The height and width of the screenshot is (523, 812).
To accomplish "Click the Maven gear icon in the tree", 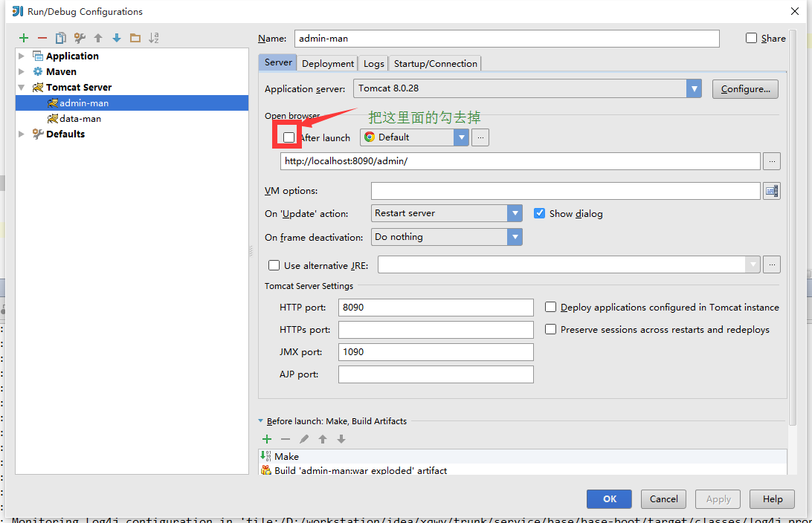I will click(x=38, y=71).
